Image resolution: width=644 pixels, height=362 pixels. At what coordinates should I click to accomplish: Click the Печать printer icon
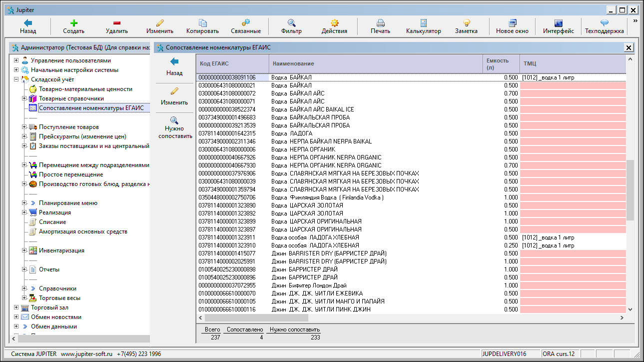(x=380, y=23)
